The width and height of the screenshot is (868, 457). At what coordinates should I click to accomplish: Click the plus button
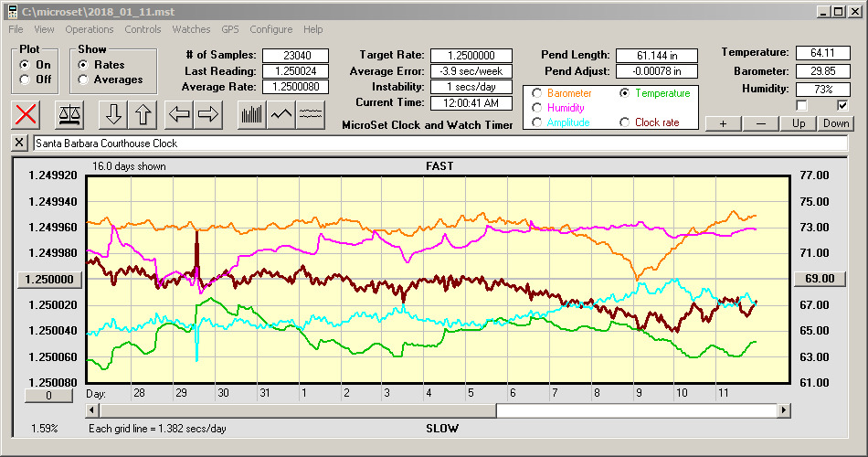[x=723, y=123]
